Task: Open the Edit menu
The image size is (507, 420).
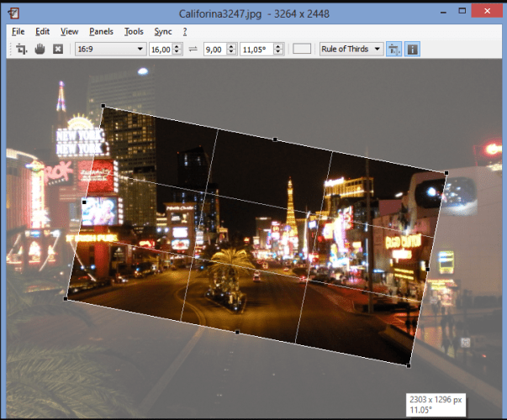Action: click(43, 31)
